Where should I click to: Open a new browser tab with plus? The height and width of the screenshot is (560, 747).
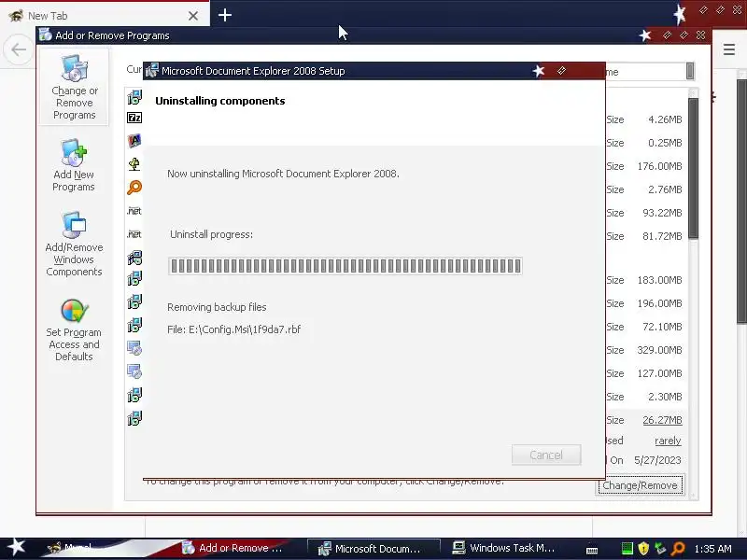pos(225,15)
